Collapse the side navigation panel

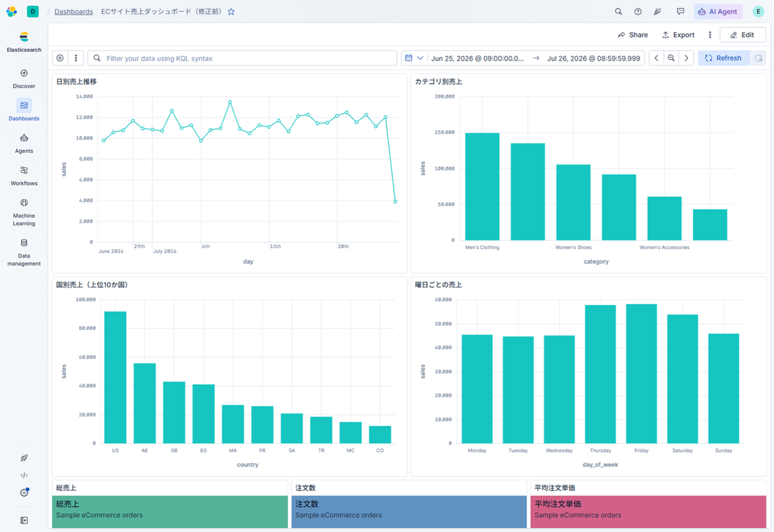tap(24, 520)
